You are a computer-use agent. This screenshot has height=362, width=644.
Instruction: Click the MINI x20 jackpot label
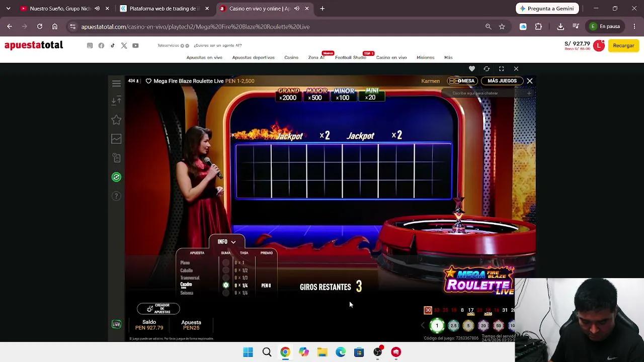[372, 95]
